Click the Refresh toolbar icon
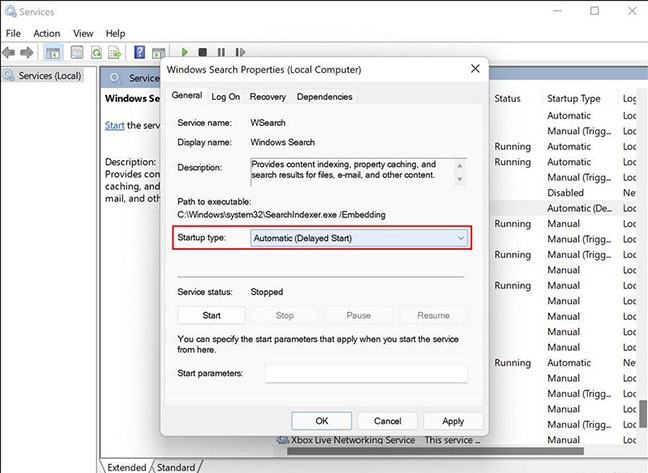Screen dimensions: 648x473 click(97, 52)
